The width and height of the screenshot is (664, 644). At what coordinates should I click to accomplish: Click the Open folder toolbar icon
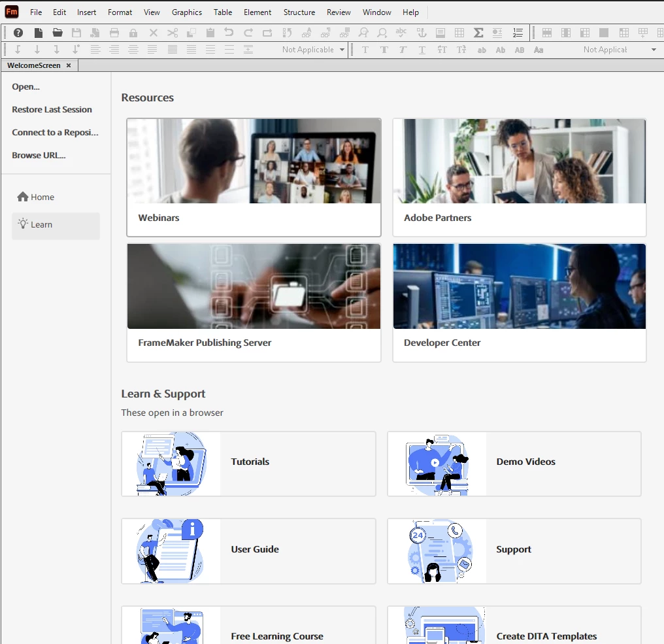click(x=57, y=33)
